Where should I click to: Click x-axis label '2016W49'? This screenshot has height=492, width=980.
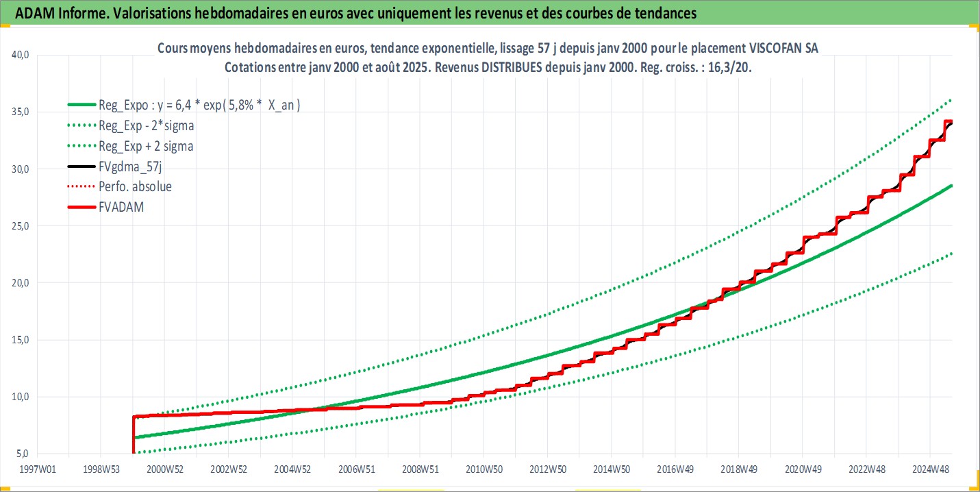pos(675,469)
